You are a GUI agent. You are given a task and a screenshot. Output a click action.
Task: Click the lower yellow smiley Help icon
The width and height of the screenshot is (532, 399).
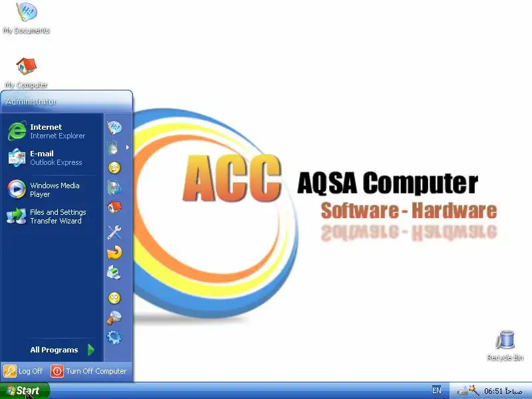(x=114, y=298)
